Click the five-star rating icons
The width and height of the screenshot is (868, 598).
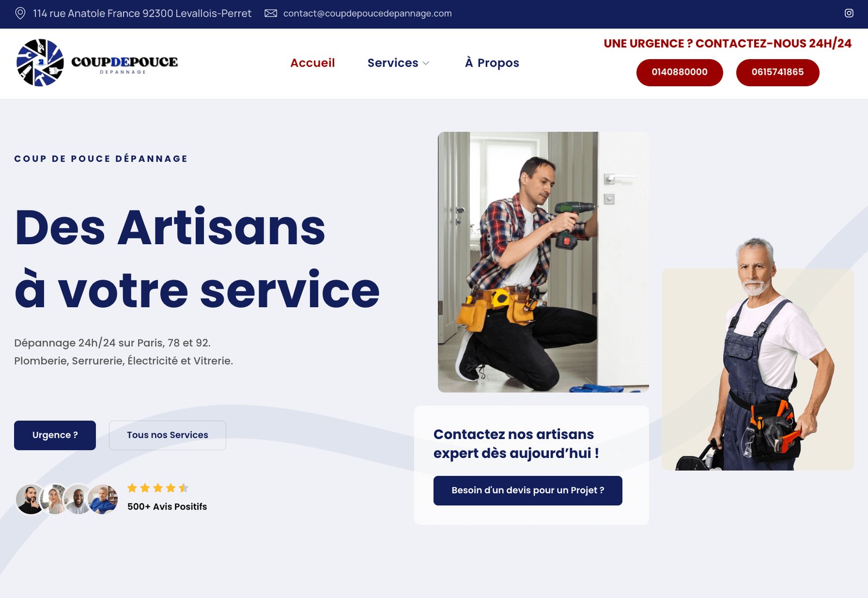point(158,488)
